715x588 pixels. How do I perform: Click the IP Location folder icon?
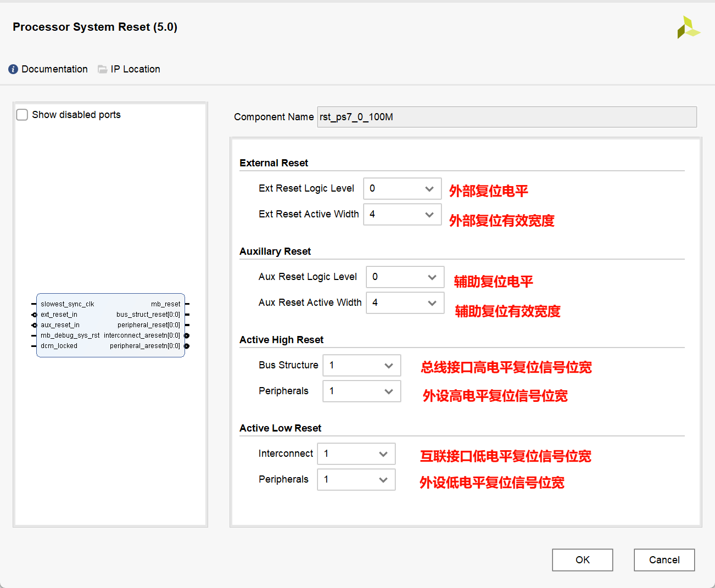[x=103, y=69]
